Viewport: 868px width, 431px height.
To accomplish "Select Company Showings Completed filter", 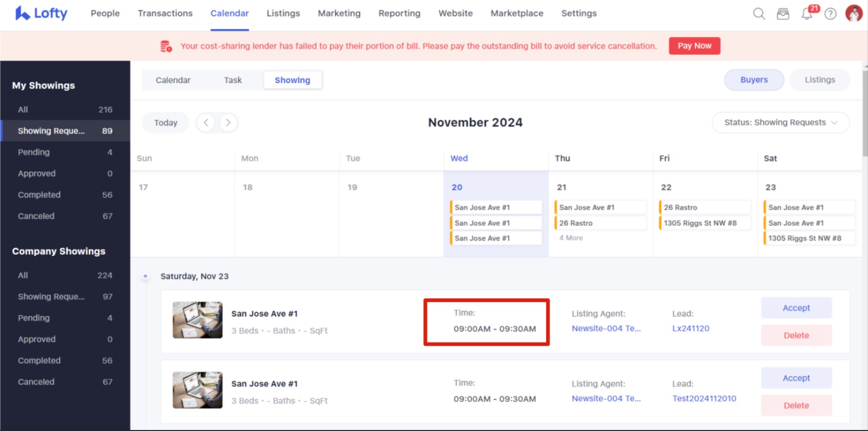I will coord(65,360).
